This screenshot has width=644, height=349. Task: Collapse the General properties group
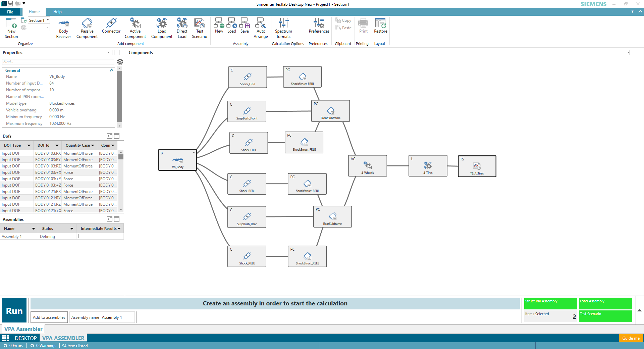pos(112,70)
